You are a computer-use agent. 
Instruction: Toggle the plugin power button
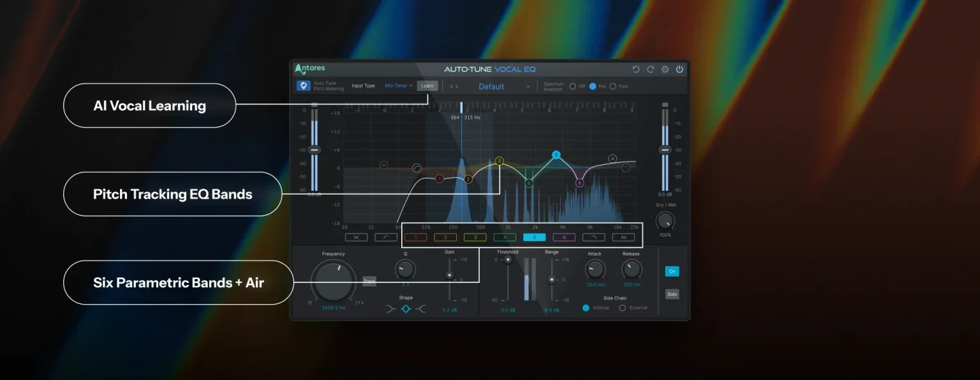tap(679, 69)
